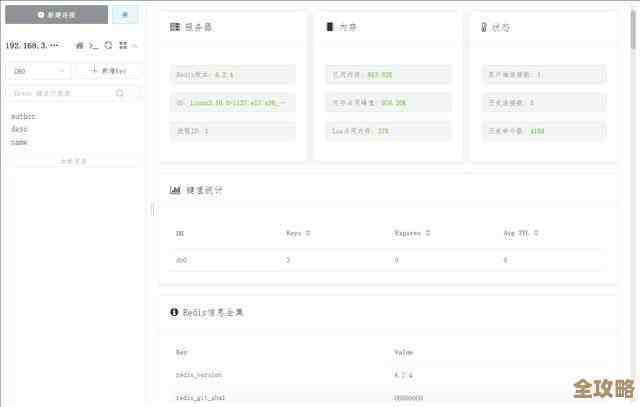This screenshot has height=407, width=640.
Task: Select the redis_version row
Action: 386,375
